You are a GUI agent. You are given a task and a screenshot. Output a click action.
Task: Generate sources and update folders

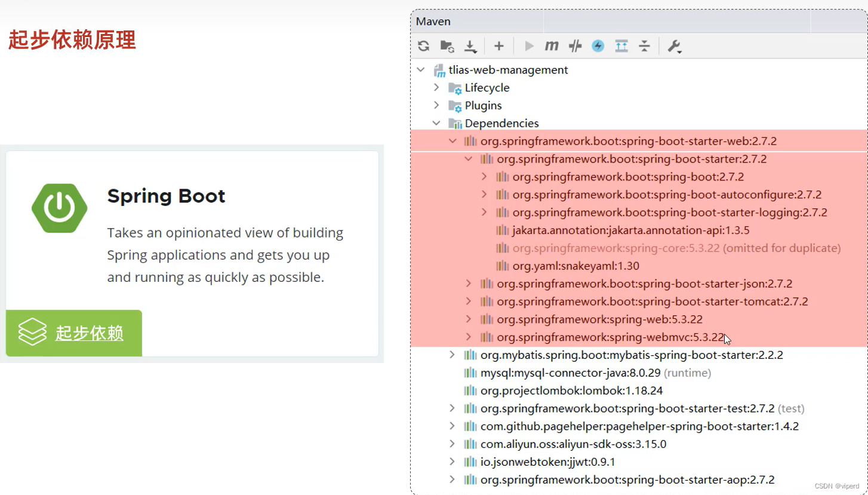[x=447, y=46]
